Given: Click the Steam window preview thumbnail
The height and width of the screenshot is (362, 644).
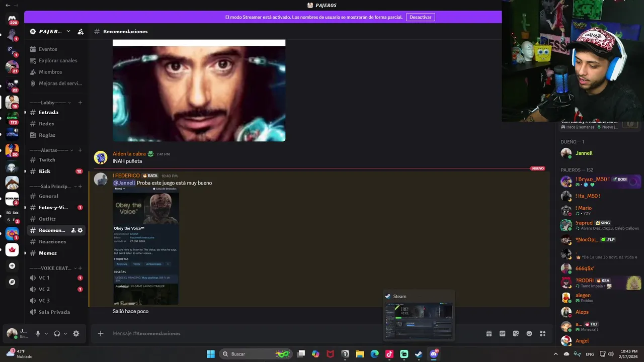Looking at the screenshot, I should pos(419,320).
